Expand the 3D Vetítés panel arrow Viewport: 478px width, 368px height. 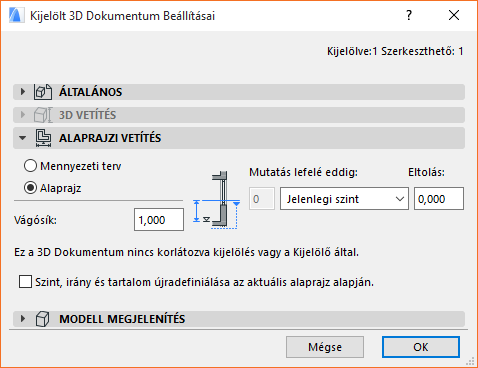(23, 115)
